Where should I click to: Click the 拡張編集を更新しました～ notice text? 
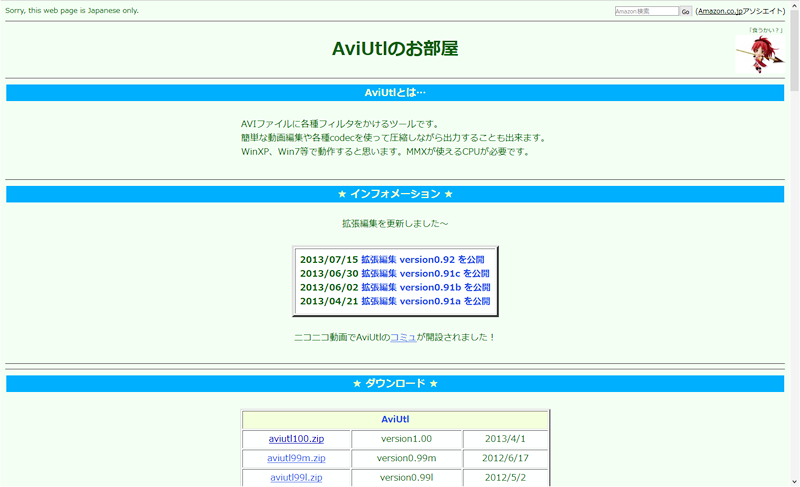tap(395, 223)
